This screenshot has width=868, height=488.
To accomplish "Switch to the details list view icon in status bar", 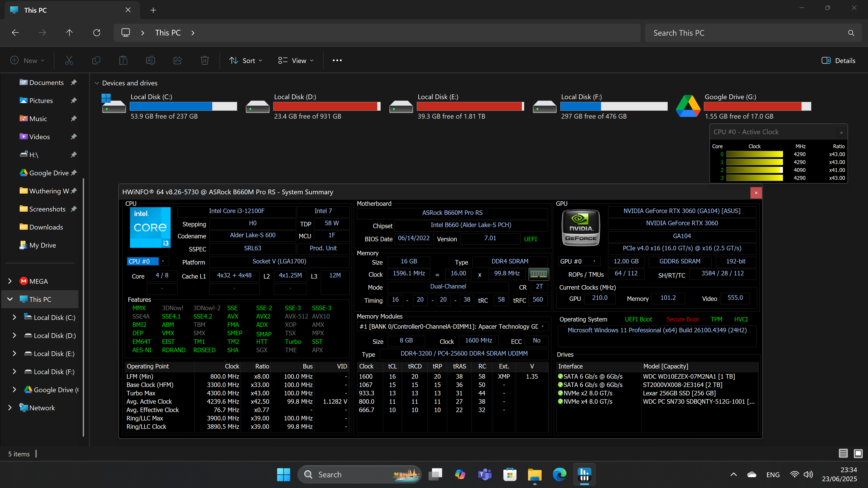I will pos(843,453).
